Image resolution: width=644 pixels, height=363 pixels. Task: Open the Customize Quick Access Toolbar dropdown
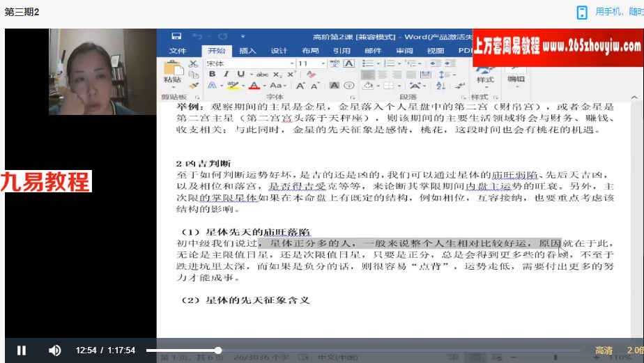point(243,36)
